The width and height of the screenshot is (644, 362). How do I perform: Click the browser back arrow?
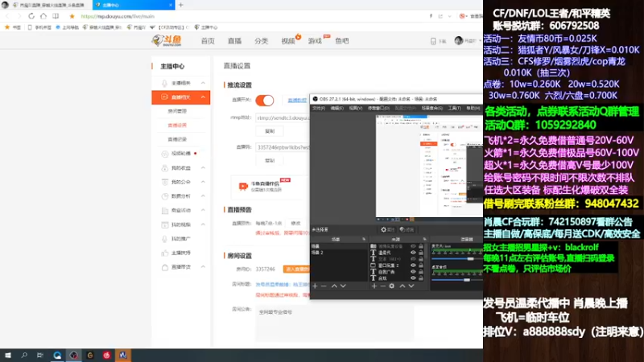7,16
